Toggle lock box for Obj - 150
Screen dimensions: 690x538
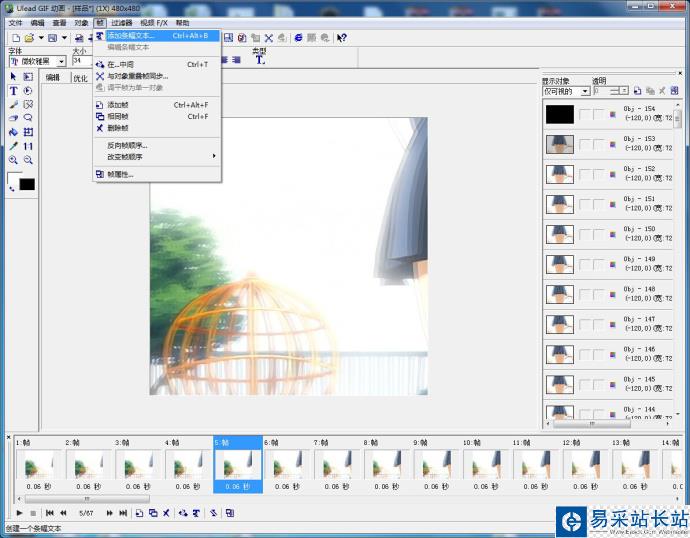(x=598, y=234)
